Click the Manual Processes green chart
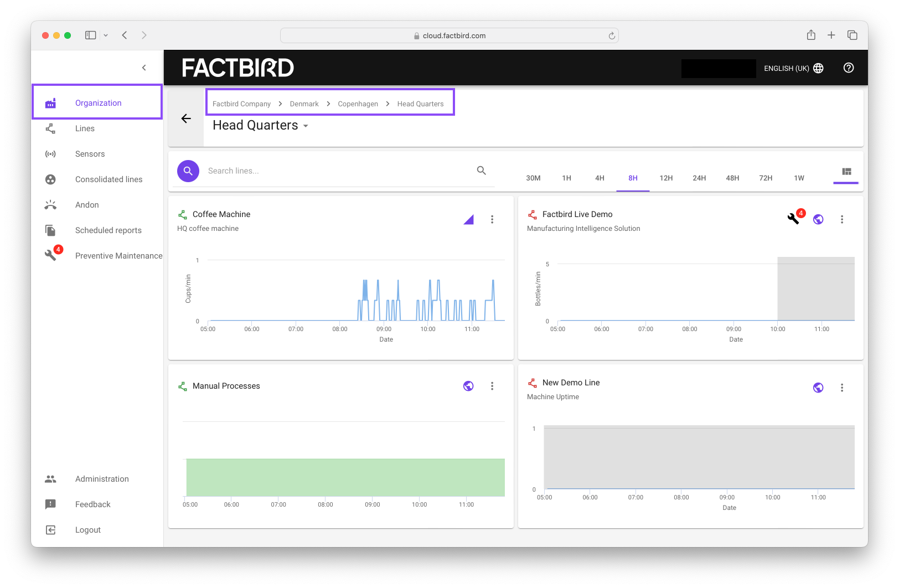Screen dimensions: 899x588 tap(345, 477)
